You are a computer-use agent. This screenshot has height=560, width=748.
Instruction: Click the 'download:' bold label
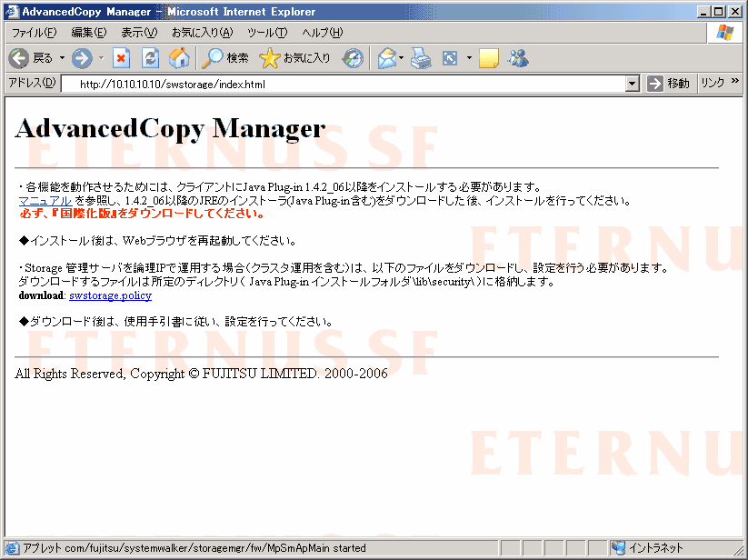(x=42, y=295)
